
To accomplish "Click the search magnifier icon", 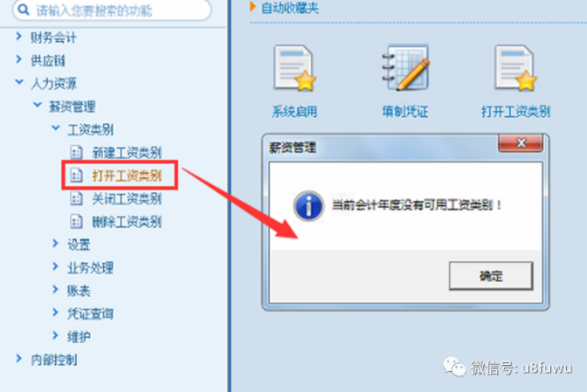I will (24, 10).
